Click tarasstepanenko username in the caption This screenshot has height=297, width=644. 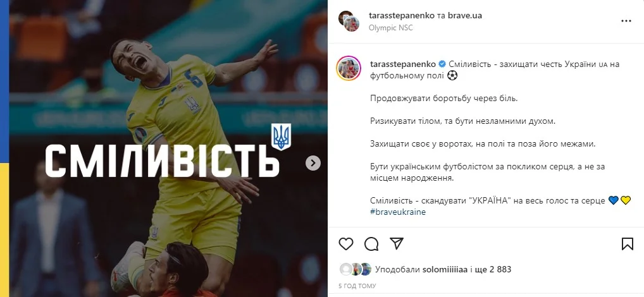[402, 64]
